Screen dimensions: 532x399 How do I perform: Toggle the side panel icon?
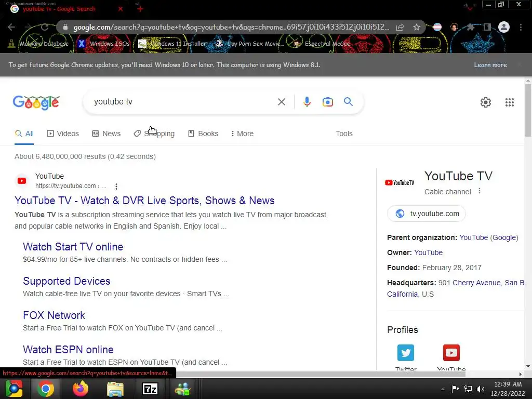[x=487, y=27]
